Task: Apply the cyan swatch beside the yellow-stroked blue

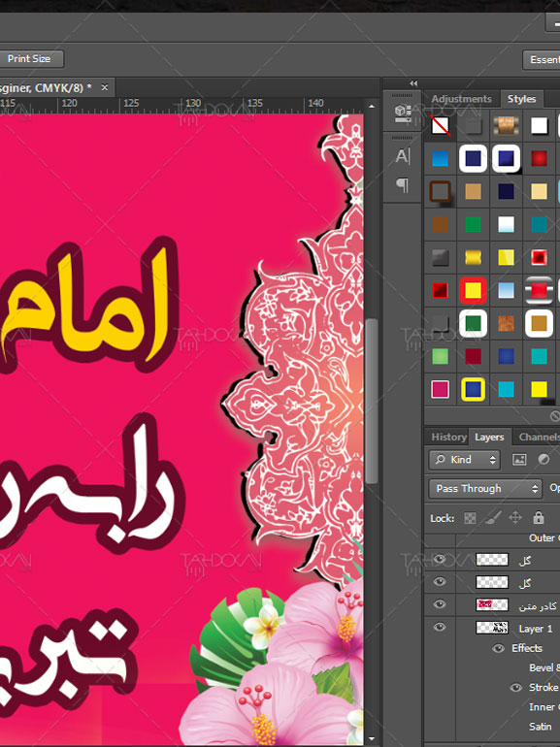Action: tap(506, 389)
